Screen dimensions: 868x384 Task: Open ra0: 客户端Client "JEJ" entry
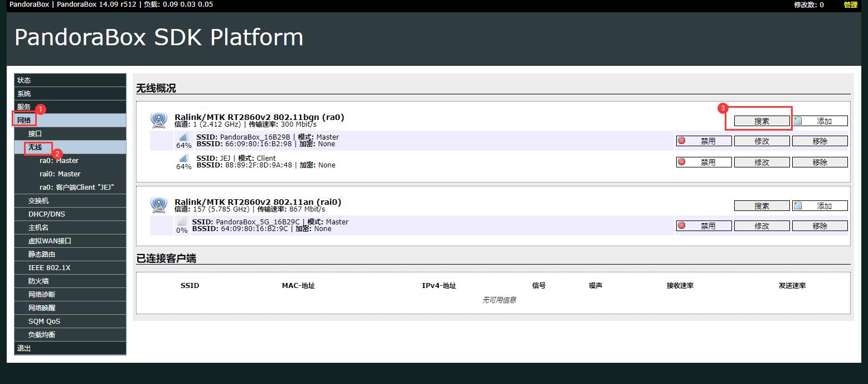(x=70, y=188)
